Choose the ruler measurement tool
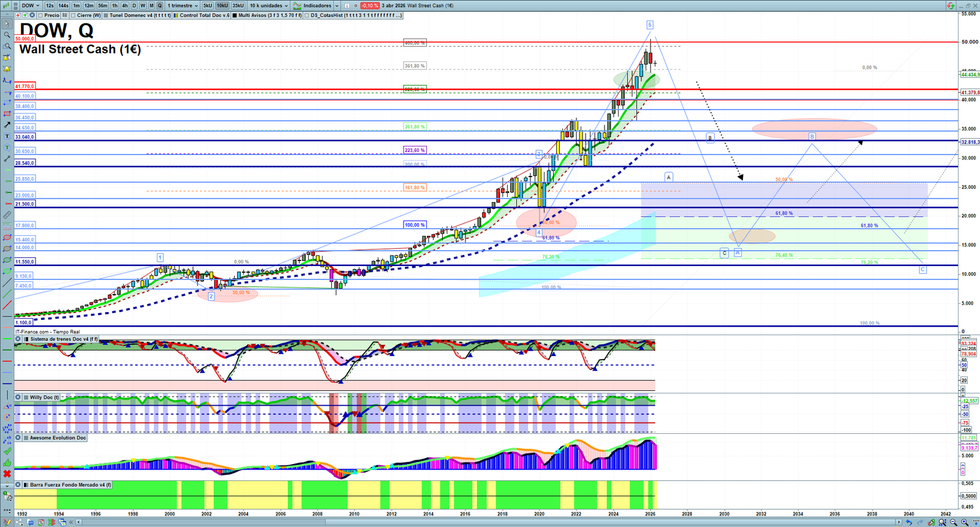Screen dimensions: 980x527 pyautogui.click(x=7, y=215)
